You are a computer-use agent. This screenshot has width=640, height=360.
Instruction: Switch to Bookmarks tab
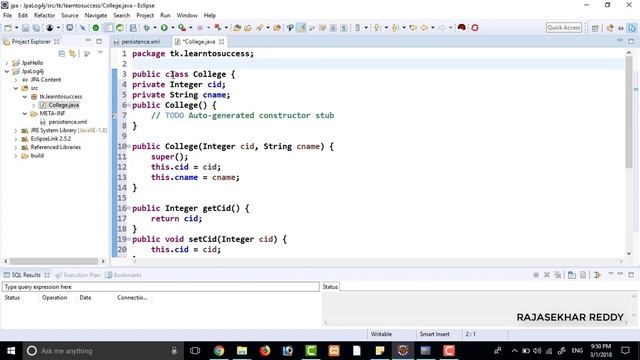point(123,275)
